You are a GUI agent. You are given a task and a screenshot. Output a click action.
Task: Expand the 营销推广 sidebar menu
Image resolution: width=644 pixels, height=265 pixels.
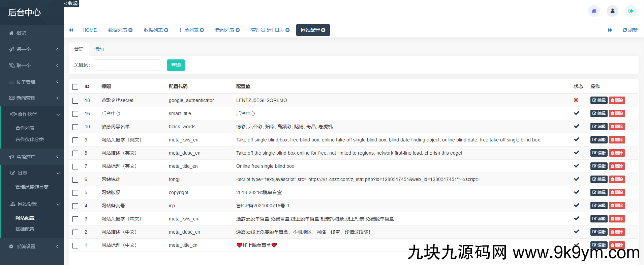click(x=32, y=157)
